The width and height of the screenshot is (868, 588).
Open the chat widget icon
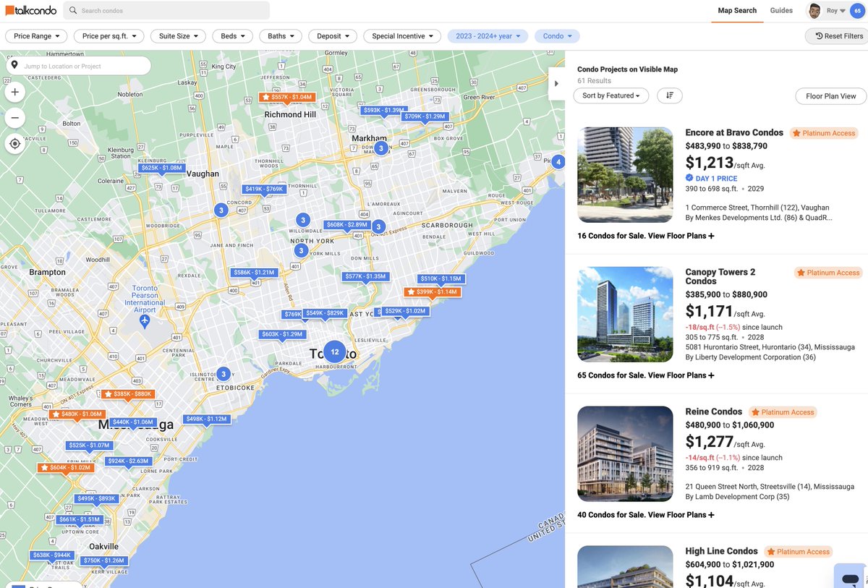[851, 579]
